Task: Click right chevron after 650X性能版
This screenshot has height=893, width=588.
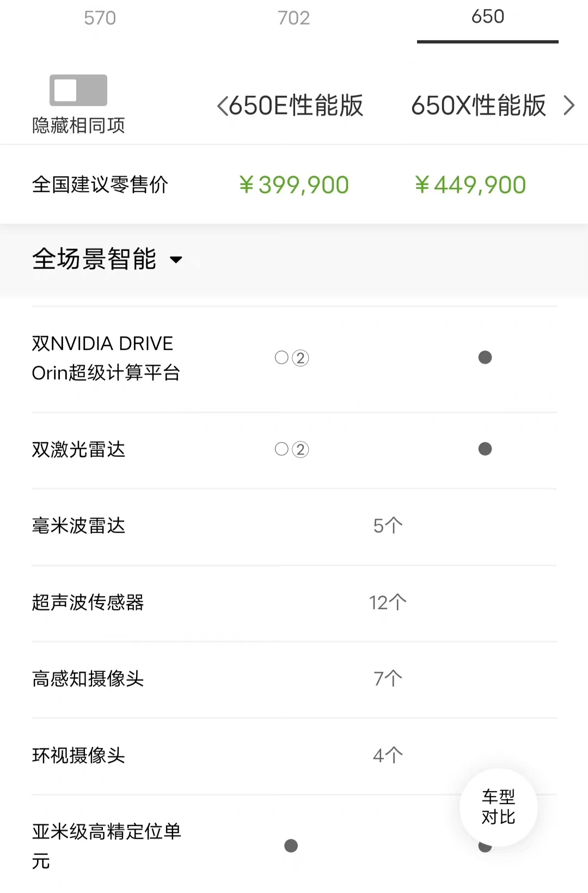Action: click(x=568, y=106)
